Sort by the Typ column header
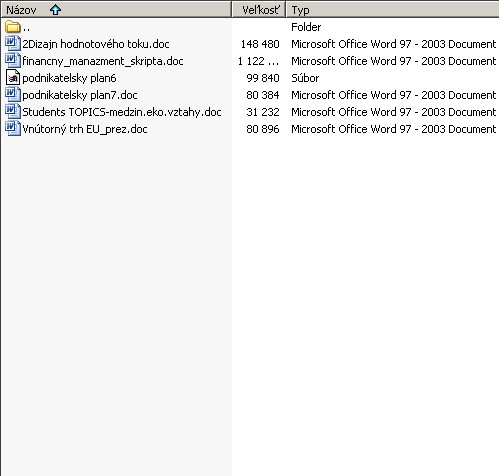Screen dimensions: 499x476 point(393,9)
